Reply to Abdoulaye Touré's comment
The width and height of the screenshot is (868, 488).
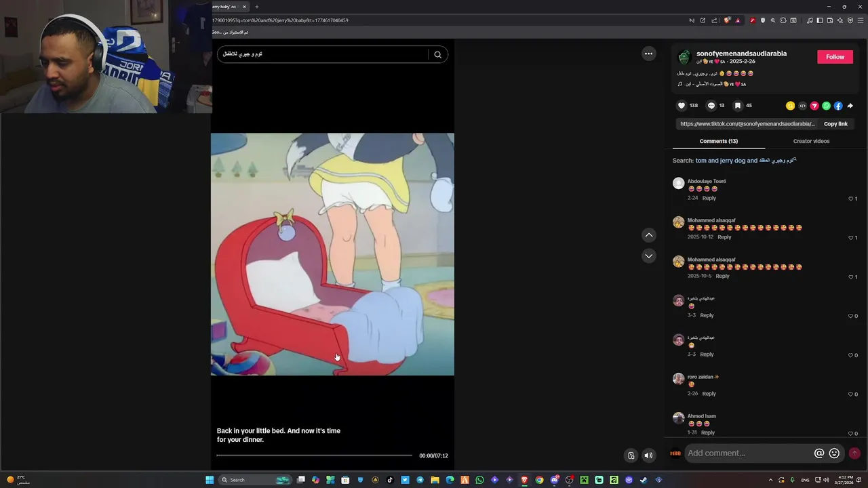coord(709,198)
